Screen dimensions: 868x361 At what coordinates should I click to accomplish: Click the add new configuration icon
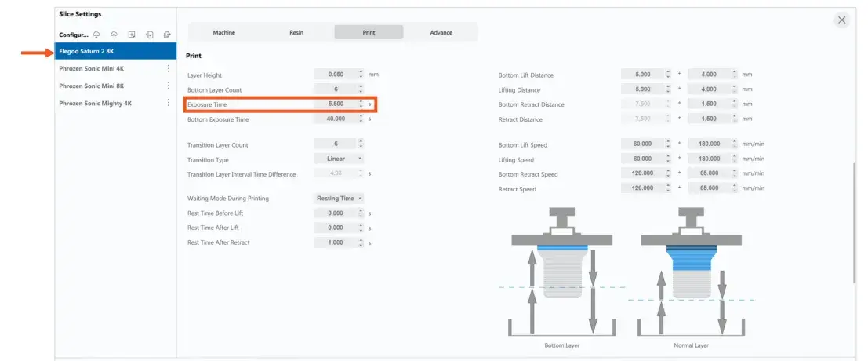click(132, 35)
